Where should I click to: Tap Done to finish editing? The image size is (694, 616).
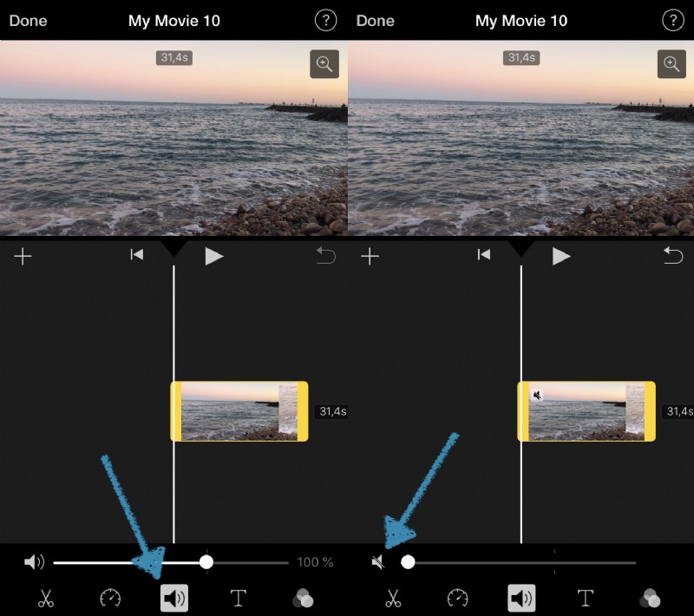[27, 20]
